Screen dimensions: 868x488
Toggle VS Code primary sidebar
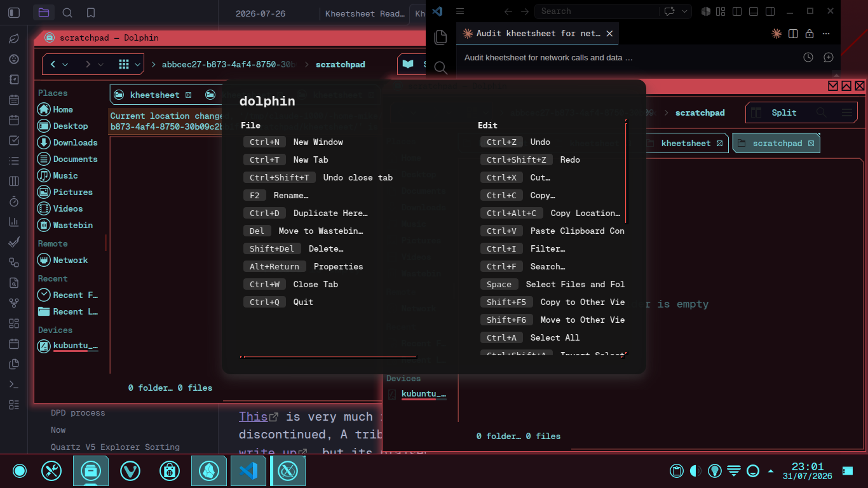(737, 11)
